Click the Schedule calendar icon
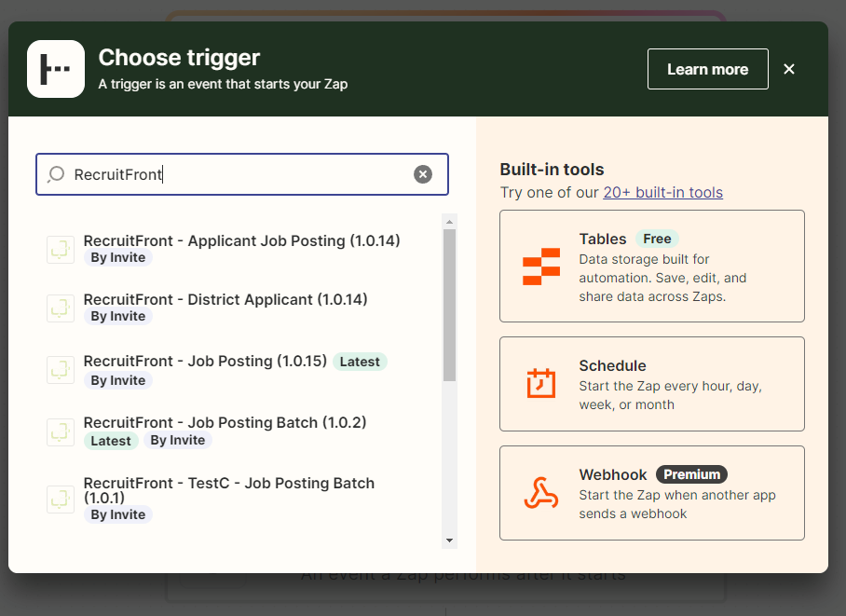Image resolution: width=846 pixels, height=616 pixels. click(541, 383)
